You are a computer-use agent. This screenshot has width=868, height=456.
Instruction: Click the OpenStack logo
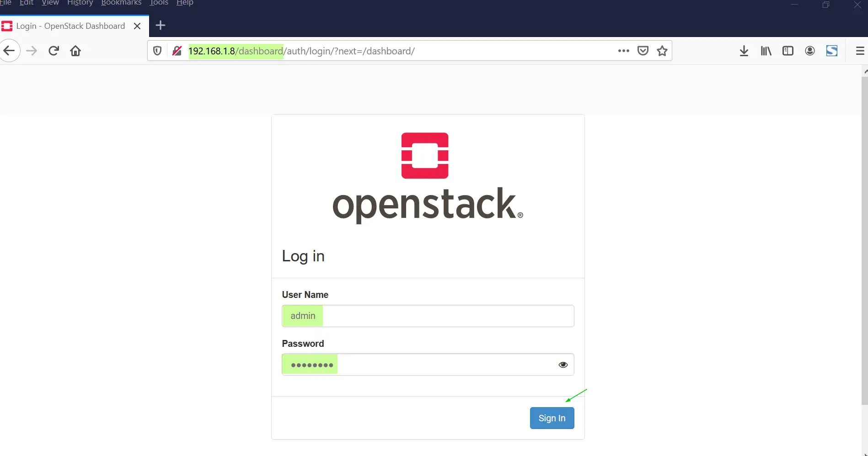tap(428, 178)
